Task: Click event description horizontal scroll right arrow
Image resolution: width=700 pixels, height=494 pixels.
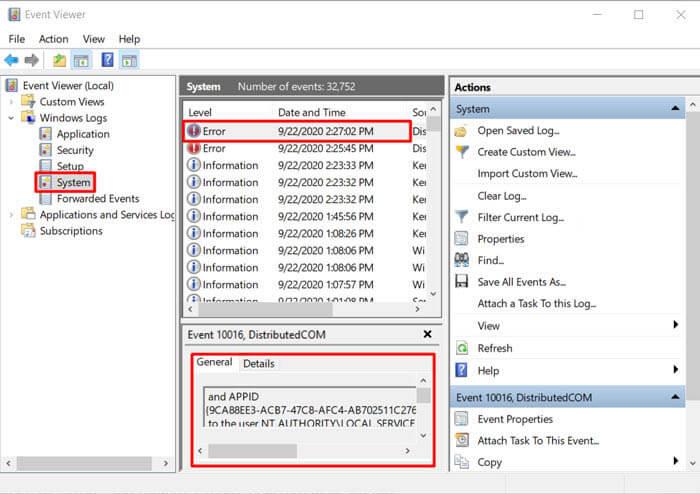Action: coord(407,451)
